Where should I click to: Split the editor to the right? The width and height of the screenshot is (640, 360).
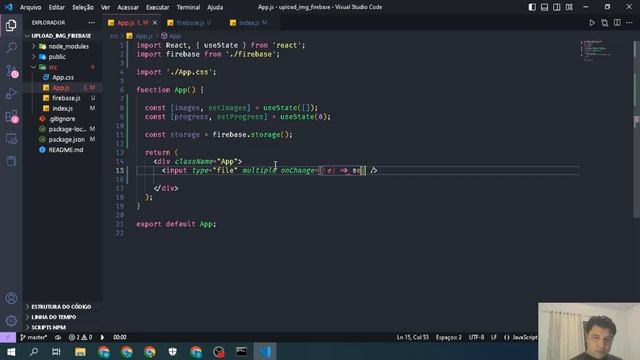(x=617, y=23)
